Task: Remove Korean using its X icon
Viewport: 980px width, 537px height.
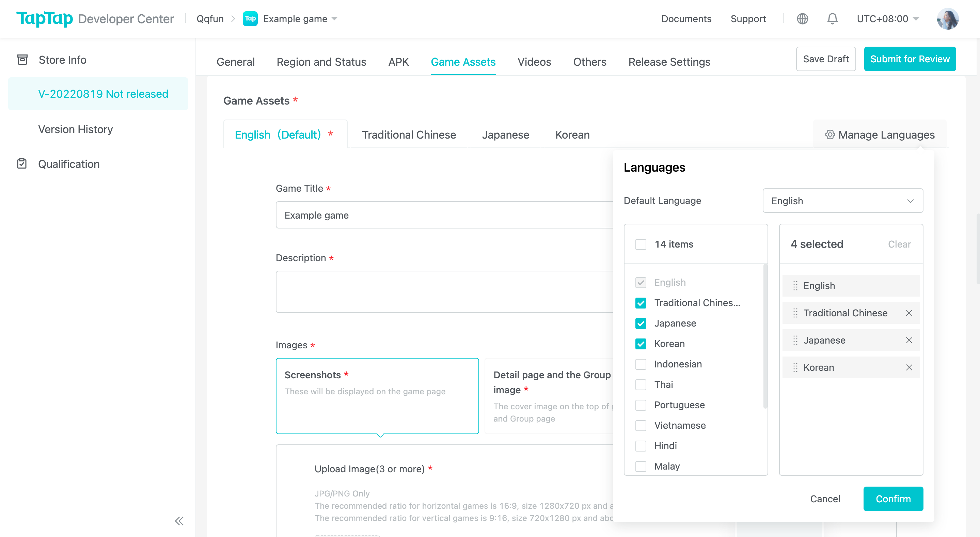Action: 909,367
